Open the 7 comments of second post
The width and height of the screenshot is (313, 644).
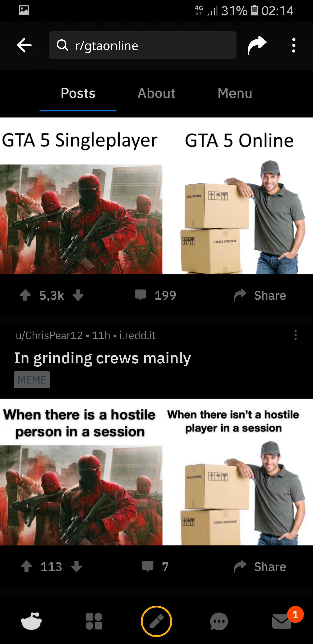[155, 567]
